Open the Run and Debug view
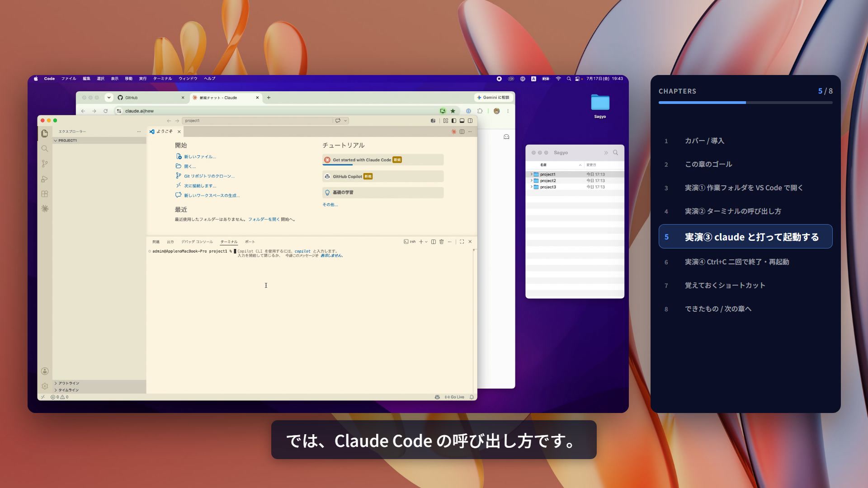 pos(44,179)
